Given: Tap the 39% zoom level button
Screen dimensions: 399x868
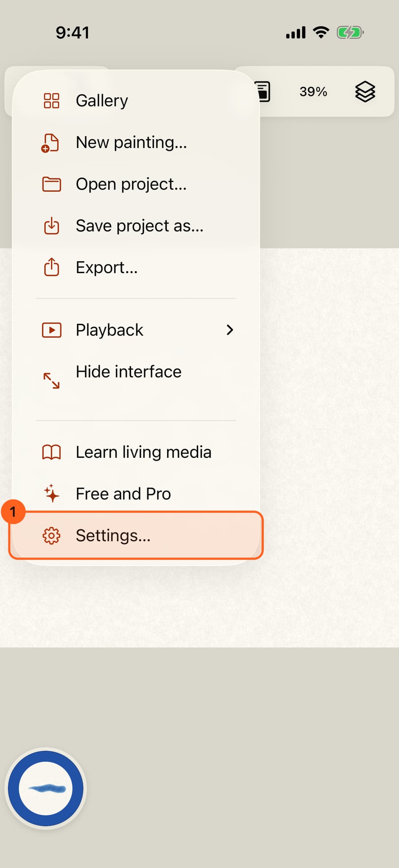Looking at the screenshot, I should pos(313,92).
